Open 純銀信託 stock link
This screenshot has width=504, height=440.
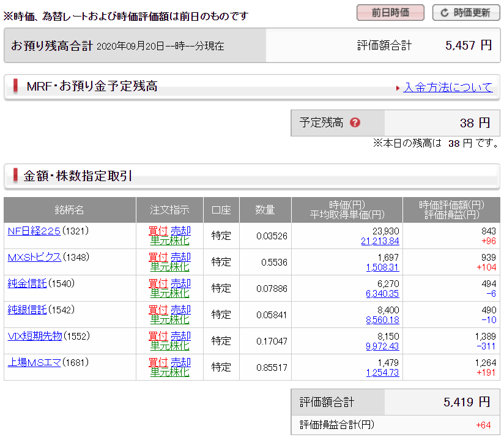[28, 310]
